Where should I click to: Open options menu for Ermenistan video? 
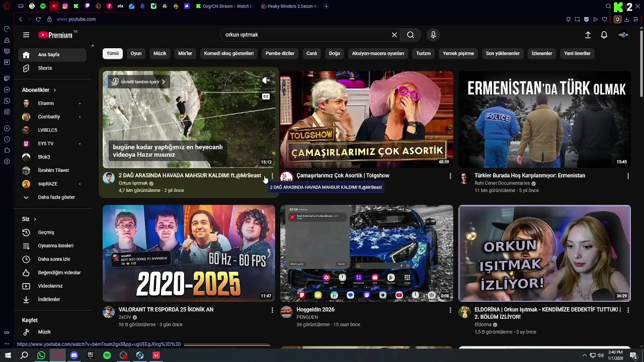628,176
